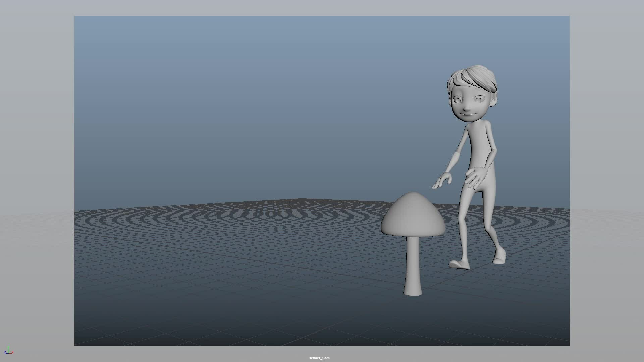This screenshot has width=644, height=362.
Task: Click the character's head
Action: (x=470, y=104)
